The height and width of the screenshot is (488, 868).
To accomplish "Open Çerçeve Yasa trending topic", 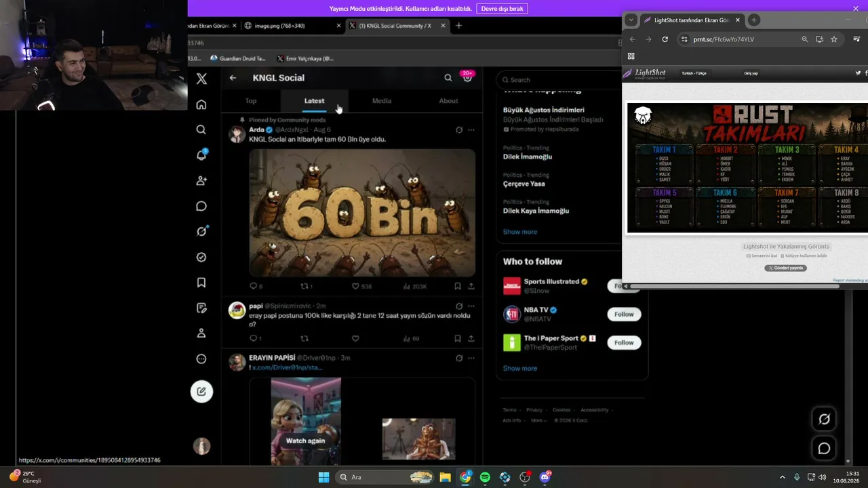I will [x=524, y=184].
